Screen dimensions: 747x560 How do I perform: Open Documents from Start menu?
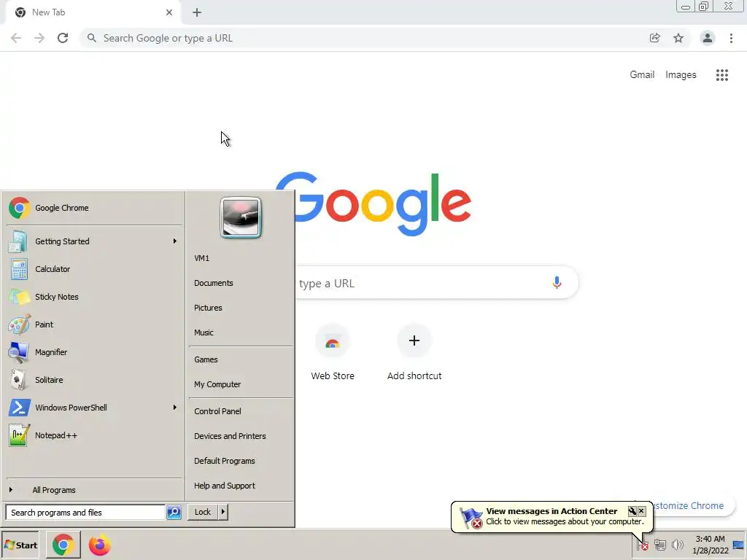point(240,283)
